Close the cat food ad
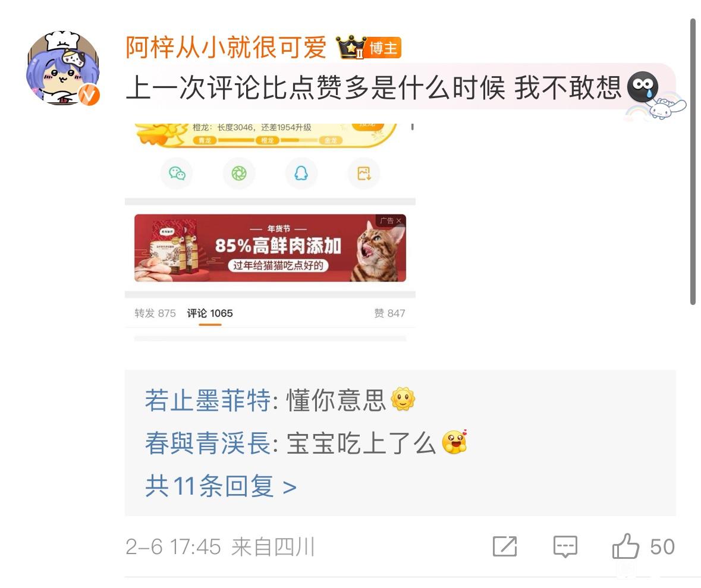 point(398,221)
